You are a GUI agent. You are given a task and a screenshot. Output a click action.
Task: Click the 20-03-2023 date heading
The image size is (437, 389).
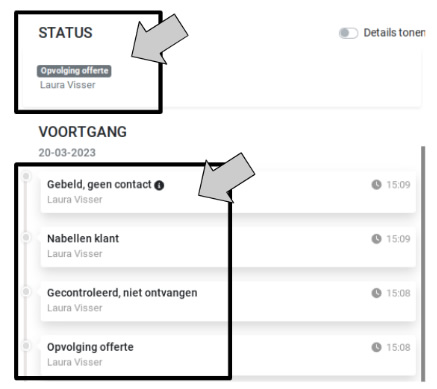coord(67,153)
